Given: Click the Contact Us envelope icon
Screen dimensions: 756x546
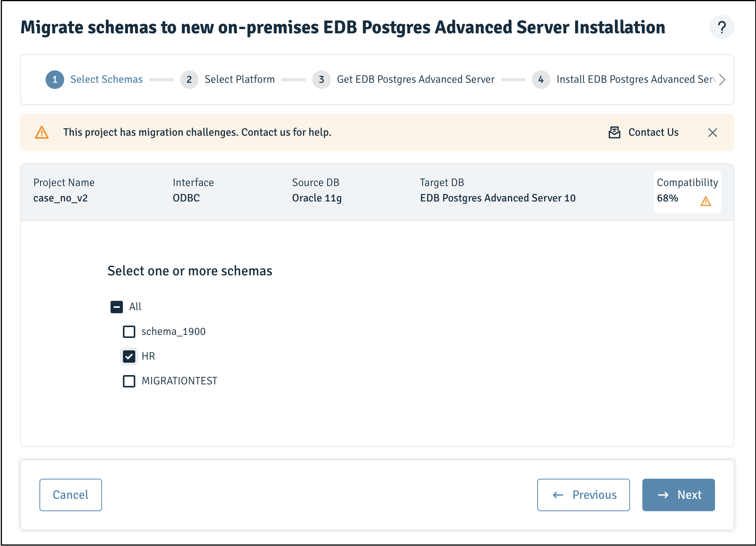Looking at the screenshot, I should point(615,132).
